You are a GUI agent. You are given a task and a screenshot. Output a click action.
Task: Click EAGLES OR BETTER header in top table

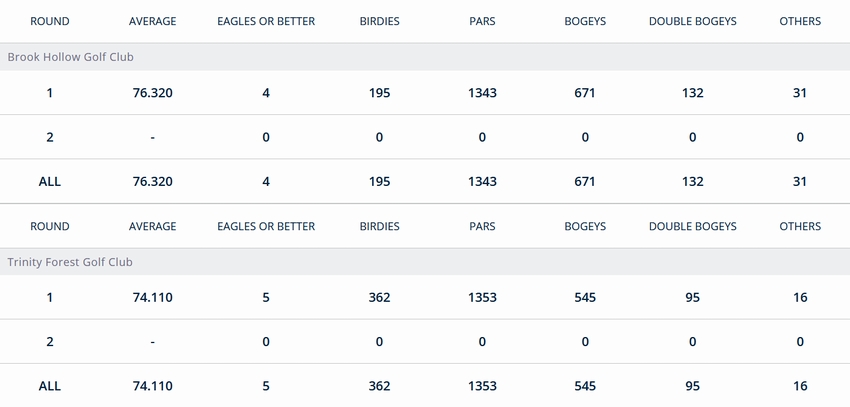266,22
